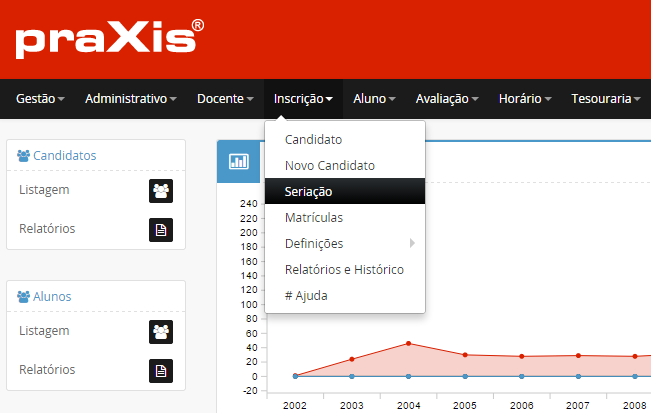The image size is (651, 413).
Task: Open Relatórios e Histórico menu item
Action: pos(343,269)
